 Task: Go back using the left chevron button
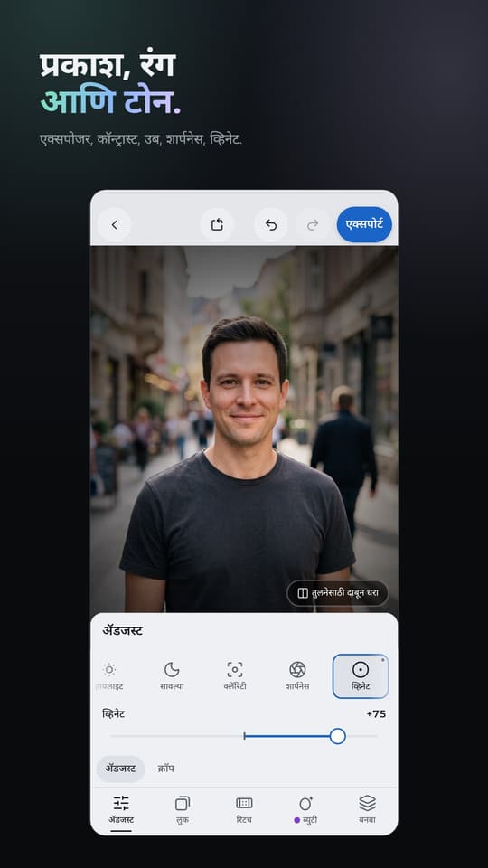tap(115, 225)
